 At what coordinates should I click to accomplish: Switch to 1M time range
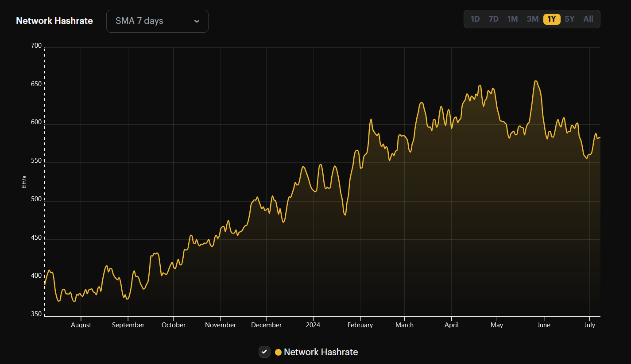point(512,19)
